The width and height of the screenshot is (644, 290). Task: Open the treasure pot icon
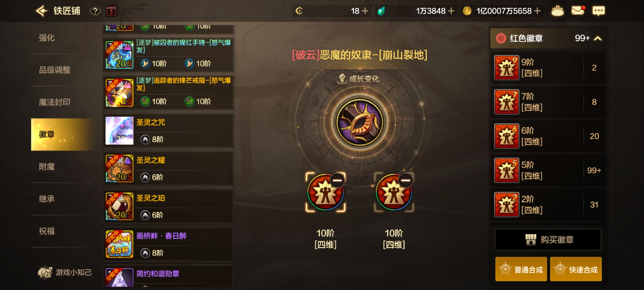click(x=557, y=11)
